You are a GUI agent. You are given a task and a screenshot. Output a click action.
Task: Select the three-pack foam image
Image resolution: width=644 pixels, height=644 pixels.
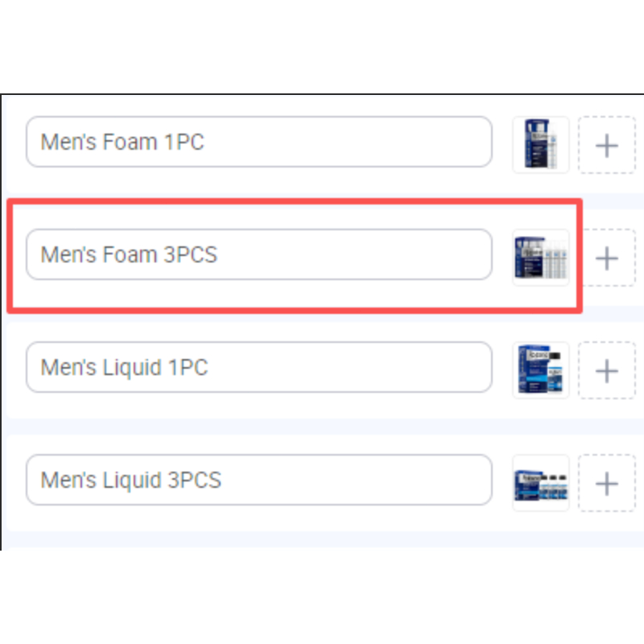coord(541,258)
